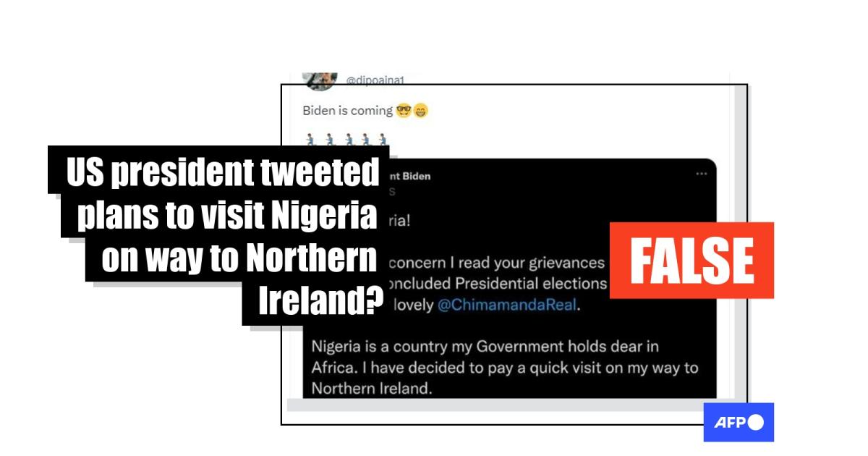Click the 'plans to visit Nigeria' headline line
The width and height of the screenshot is (868, 456).
227,215
